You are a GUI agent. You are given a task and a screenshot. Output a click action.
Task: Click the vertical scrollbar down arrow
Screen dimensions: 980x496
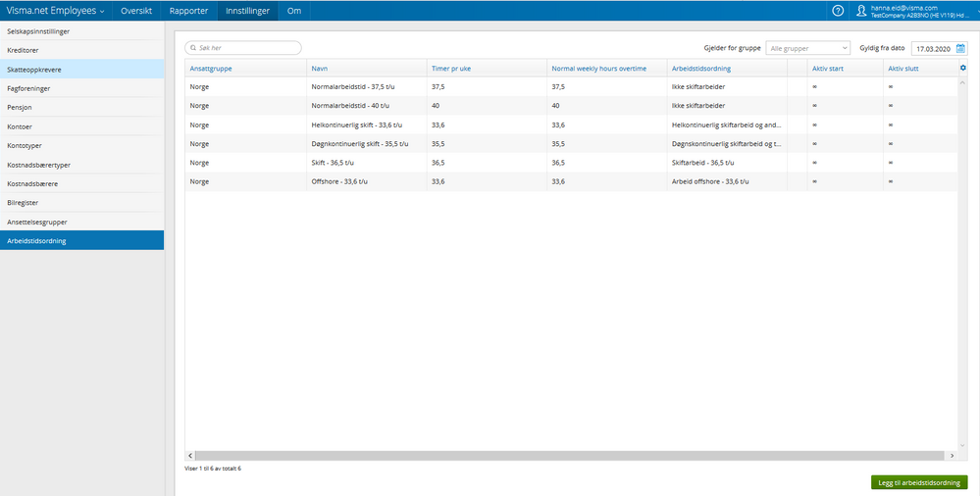pos(962,444)
